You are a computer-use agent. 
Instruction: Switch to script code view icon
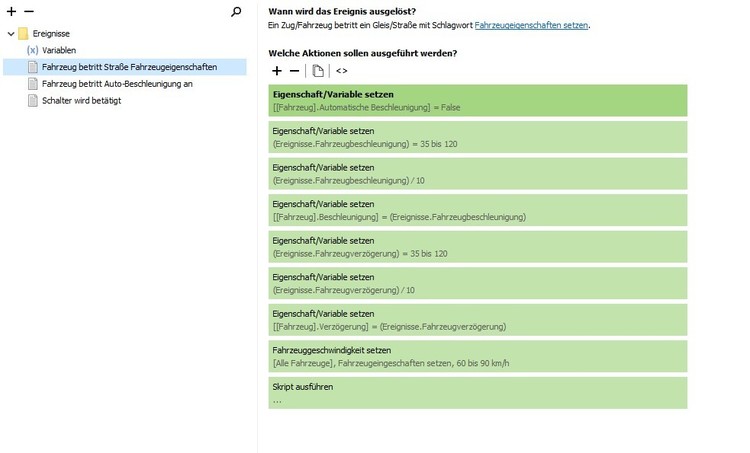(x=342, y=71)
